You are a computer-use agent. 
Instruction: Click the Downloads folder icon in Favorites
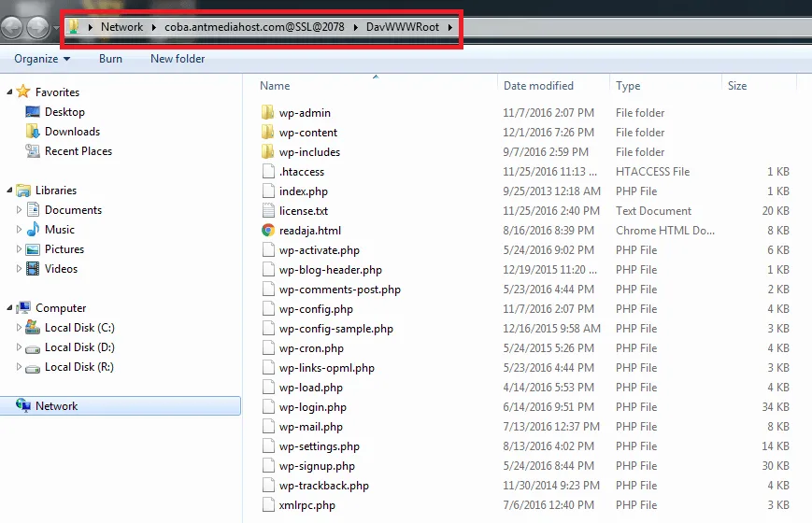[x=33, y=132]
